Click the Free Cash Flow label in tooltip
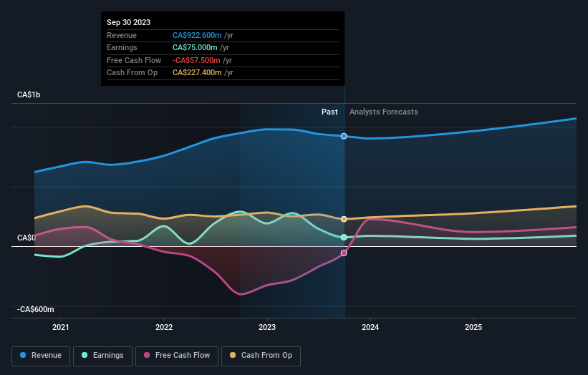This screenshot has height=375, width=588. point(134,60)
